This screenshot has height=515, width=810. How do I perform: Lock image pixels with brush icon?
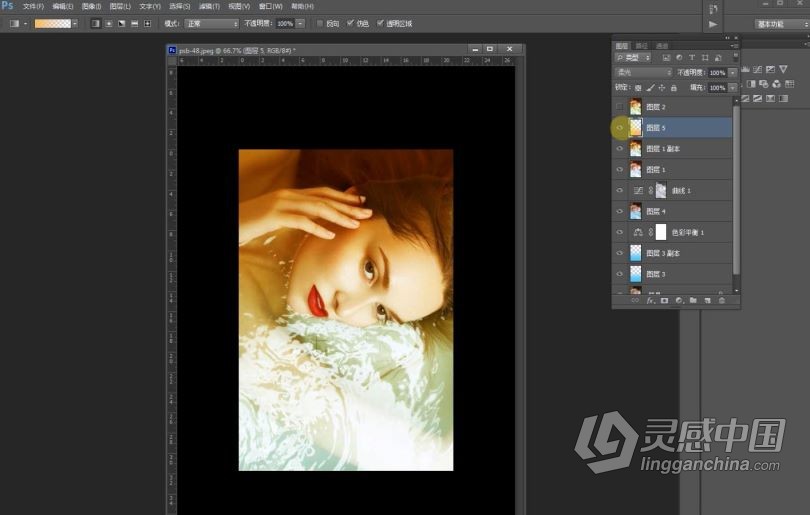tap(650, 88)
